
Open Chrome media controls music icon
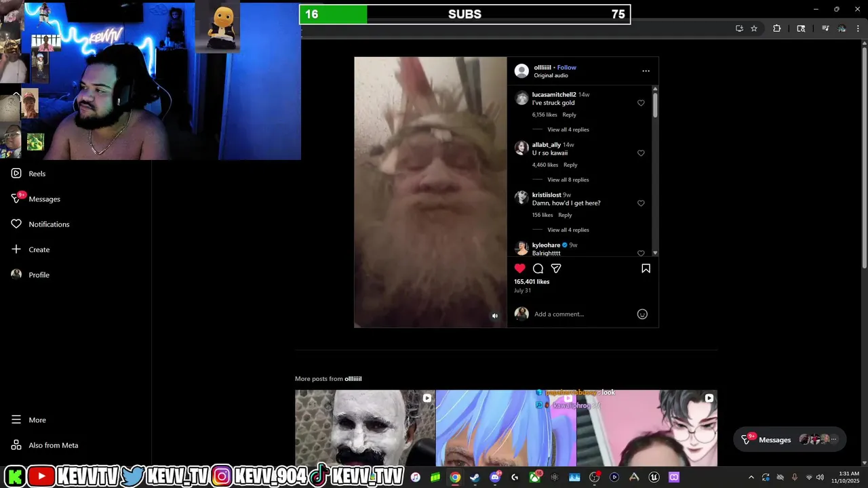[825, 28]
